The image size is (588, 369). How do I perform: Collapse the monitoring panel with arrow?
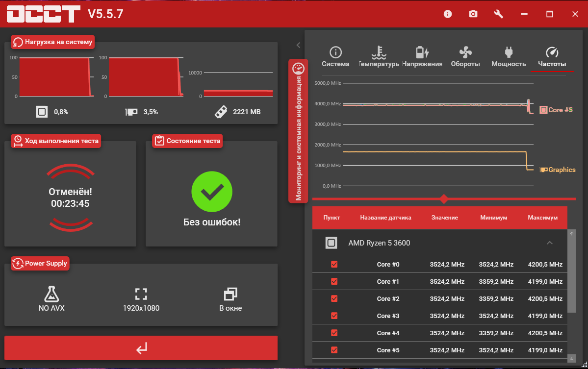tap(298, 46)
